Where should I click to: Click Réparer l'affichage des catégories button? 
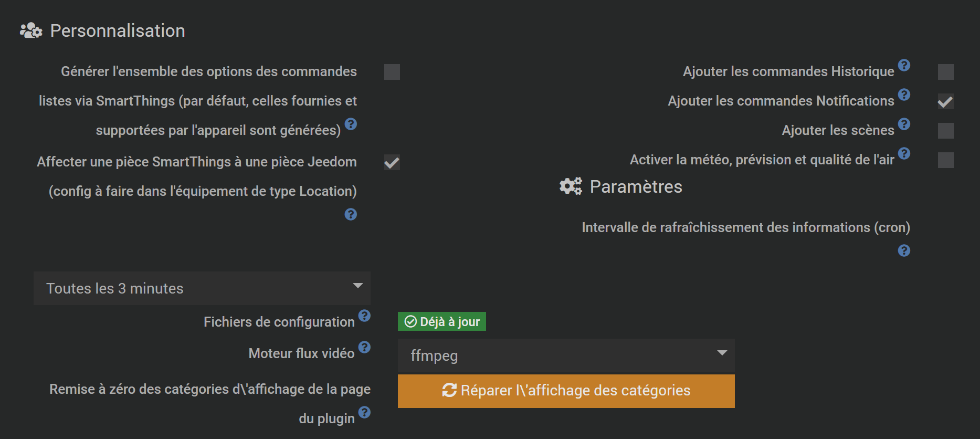point(566,391)
